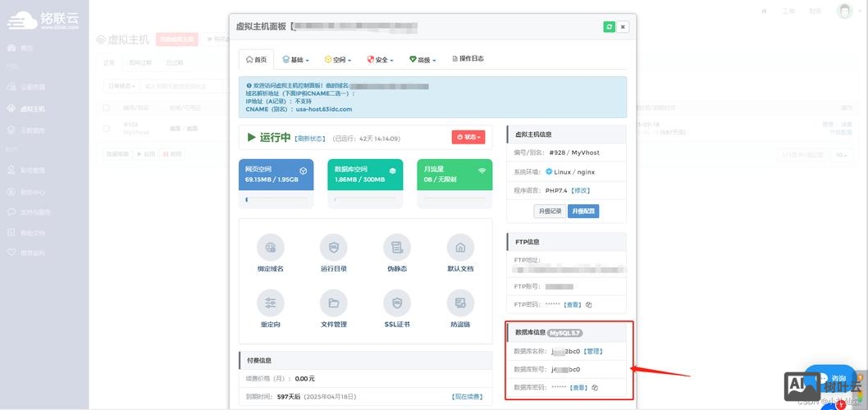Viewport: 868px width, 410px height.
Task: Open the 订单状态 filter dropdown behind the dialog
Action: pyautogui.click(x=121, y=86)
